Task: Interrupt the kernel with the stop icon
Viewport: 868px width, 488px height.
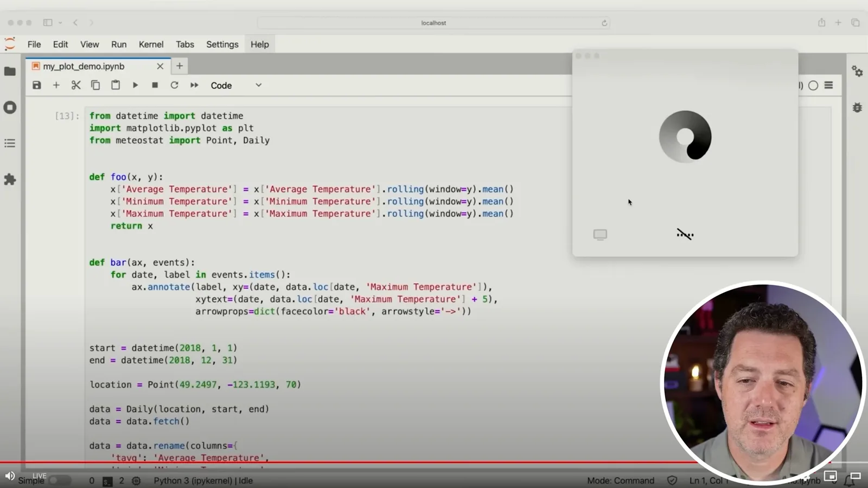Action: pos(155,85)
